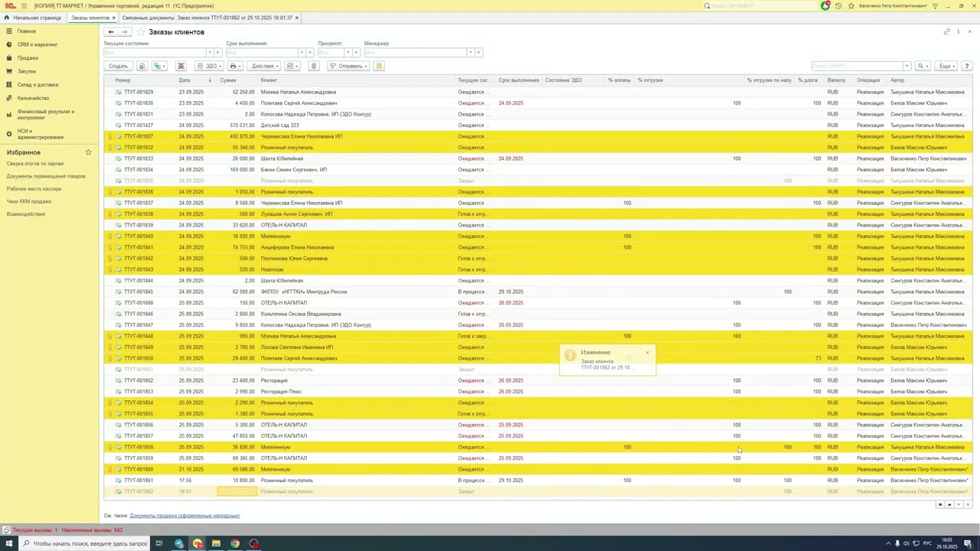Open favorites star icon in title bar

851,6
